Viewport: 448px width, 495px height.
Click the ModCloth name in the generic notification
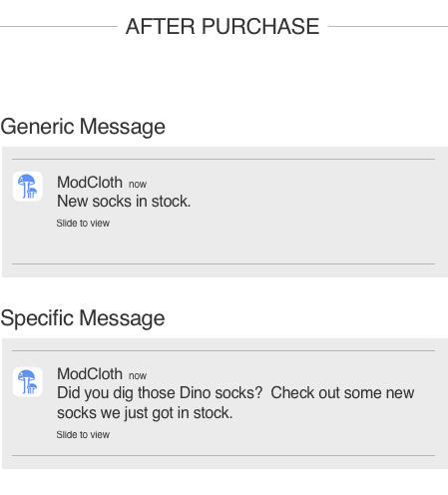pos(90,183)
